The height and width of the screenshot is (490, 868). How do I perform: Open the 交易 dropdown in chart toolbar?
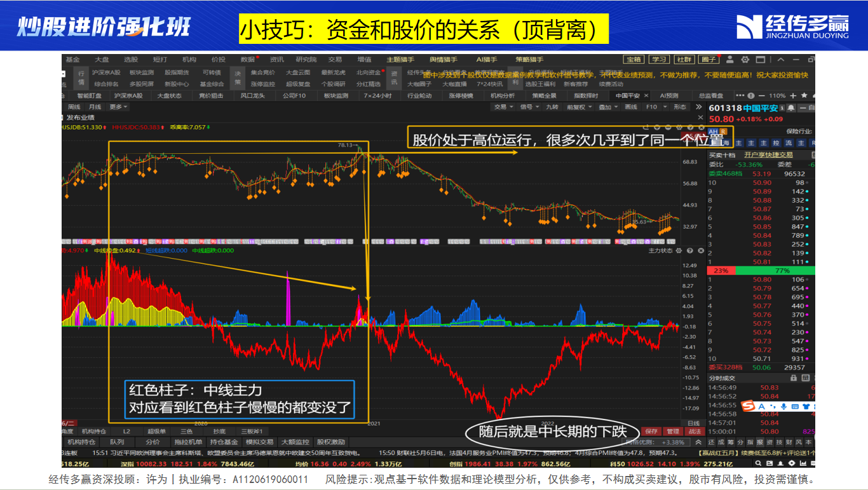click(503, 107)
